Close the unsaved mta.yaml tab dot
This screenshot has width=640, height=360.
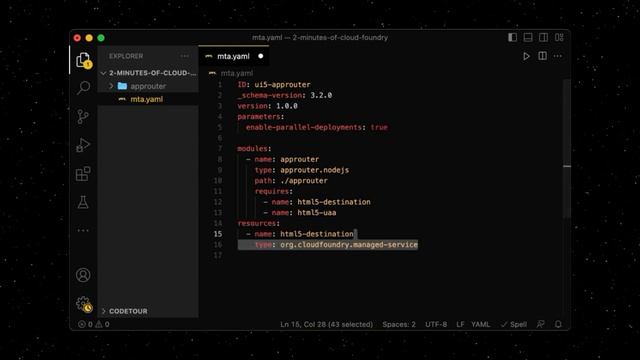point(260,56)
